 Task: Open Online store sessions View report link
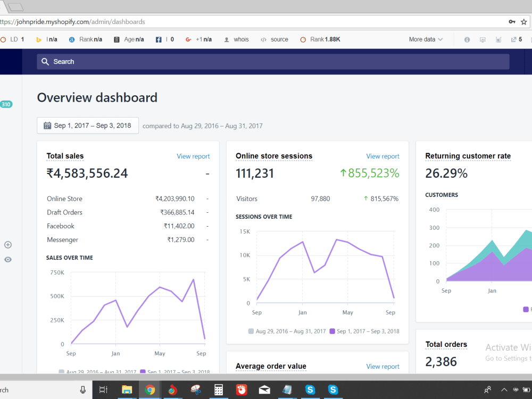[x=383, y=156]
